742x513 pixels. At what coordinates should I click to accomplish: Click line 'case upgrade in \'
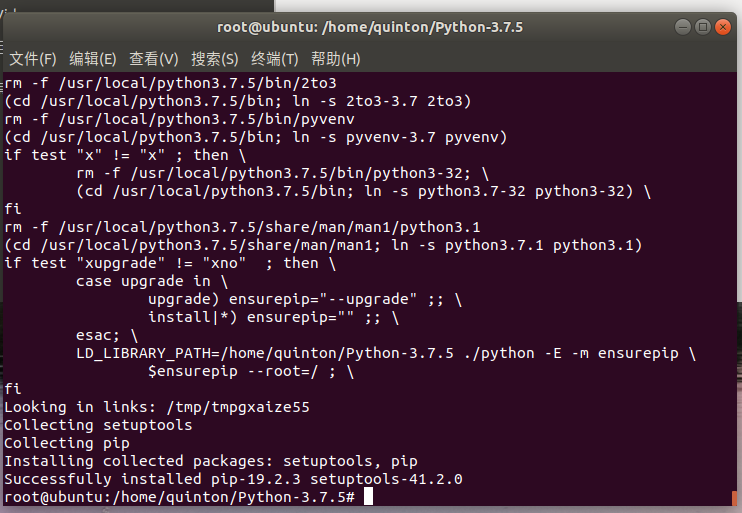pos(152,281)
